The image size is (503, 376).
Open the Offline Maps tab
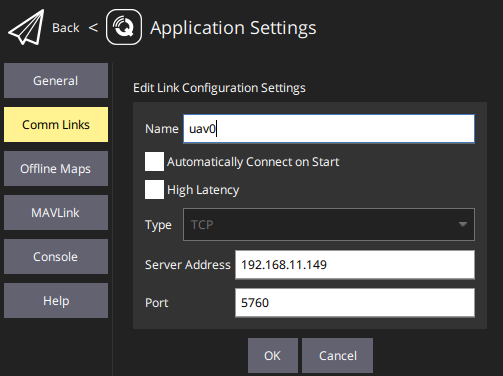coord(56,169)
